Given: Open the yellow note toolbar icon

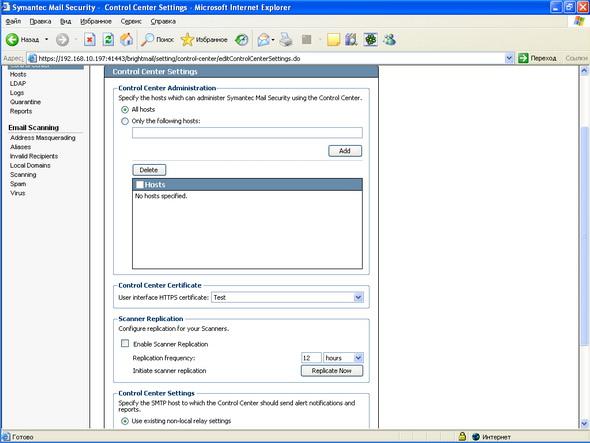Looking at the screenshot, I should [x=333, y=40].
